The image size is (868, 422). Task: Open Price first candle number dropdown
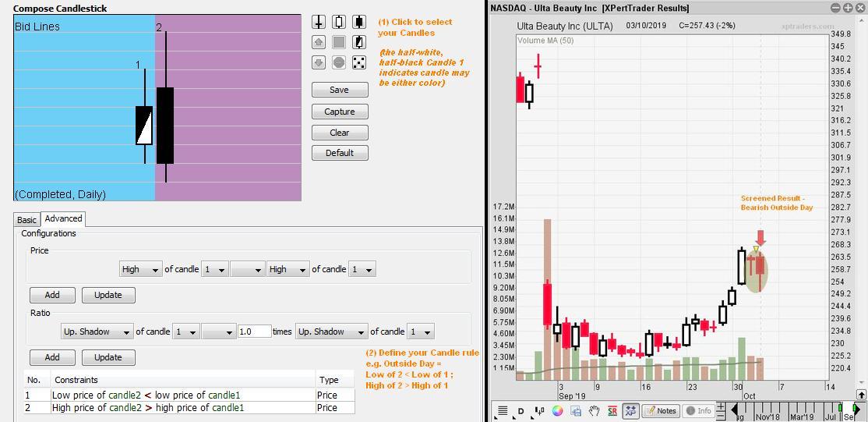(215, 269)
